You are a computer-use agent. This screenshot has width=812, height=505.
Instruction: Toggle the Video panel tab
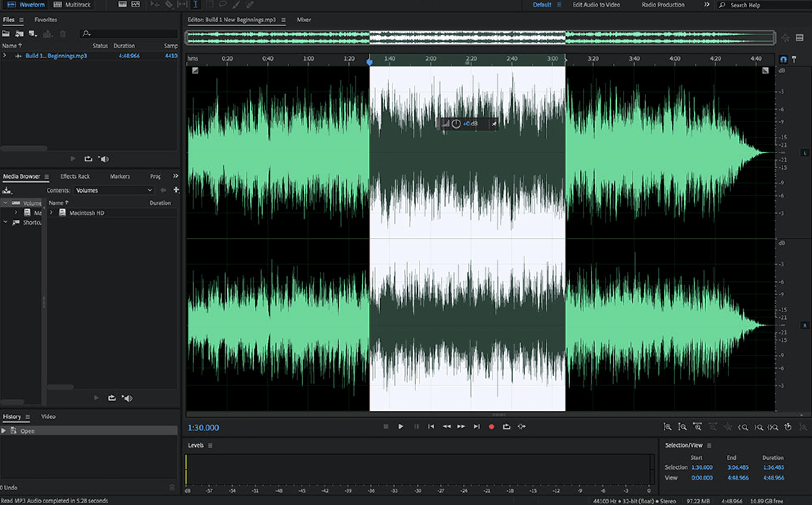48,416
